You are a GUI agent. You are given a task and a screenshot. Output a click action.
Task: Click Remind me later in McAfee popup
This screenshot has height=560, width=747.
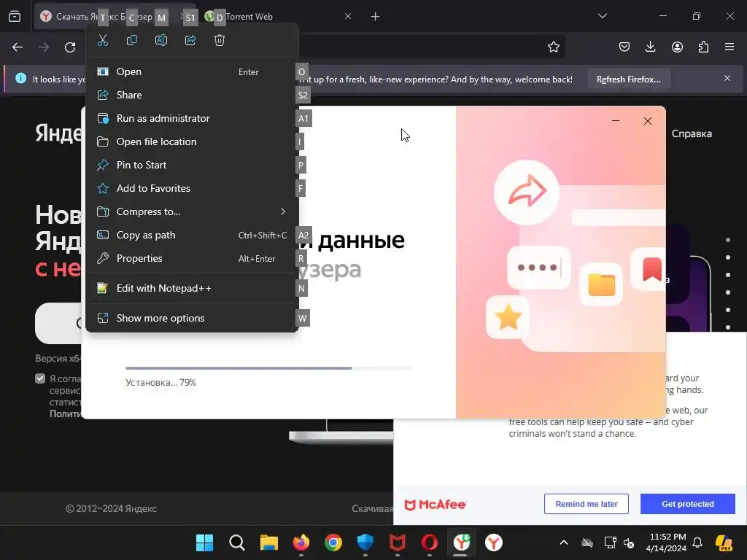(x=586, y=504)
